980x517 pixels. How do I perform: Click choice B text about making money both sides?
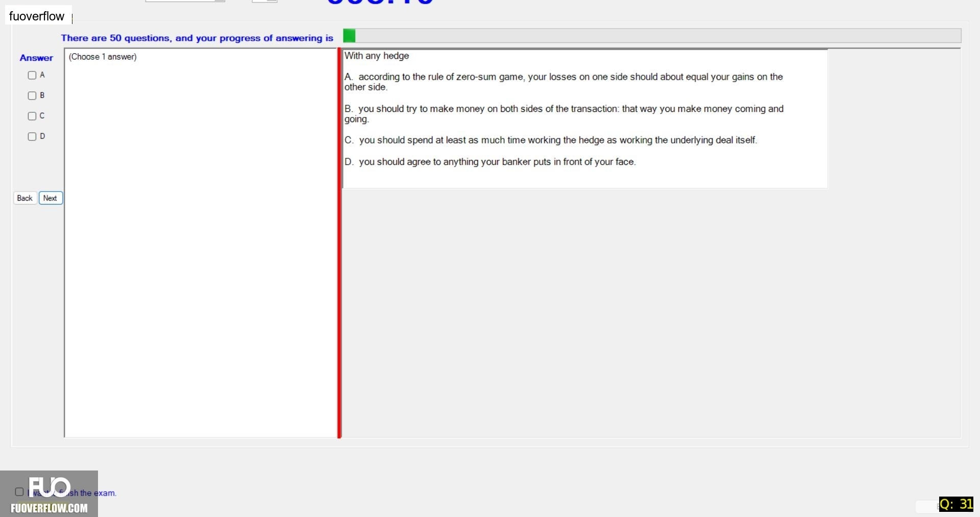[x=564, y=114]
